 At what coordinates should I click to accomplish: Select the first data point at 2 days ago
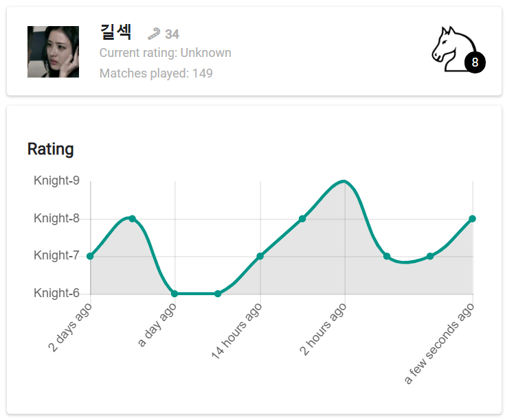(x=90, y=256)
